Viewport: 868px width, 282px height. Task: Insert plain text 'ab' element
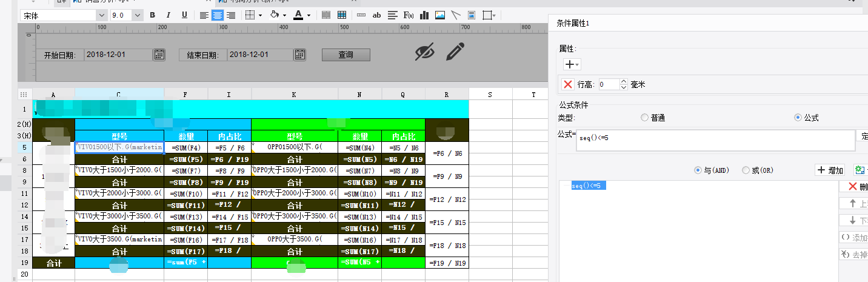[x=377, y=15]
